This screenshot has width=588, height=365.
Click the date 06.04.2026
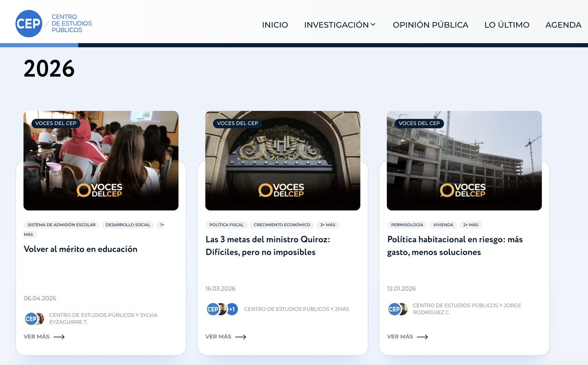[40, 298]
